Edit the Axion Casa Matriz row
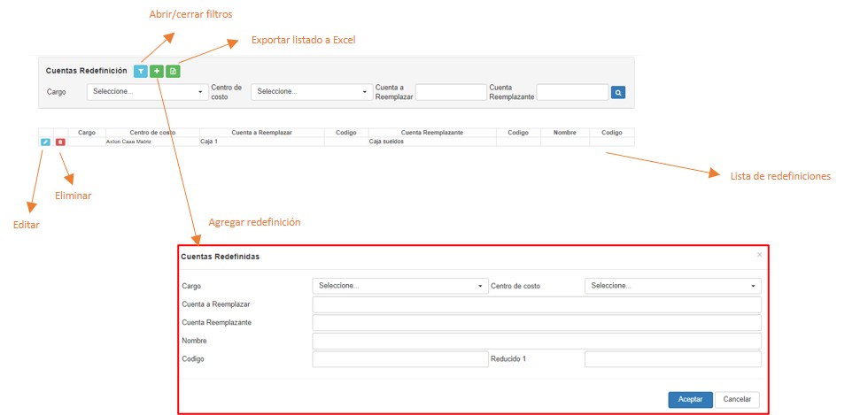The width and height of the screenshot is (868, 415). 45,142
